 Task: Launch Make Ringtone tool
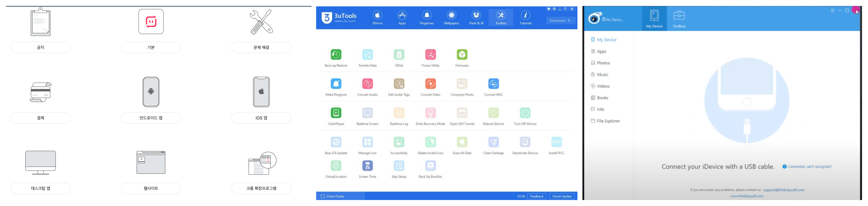click(336, 84)
